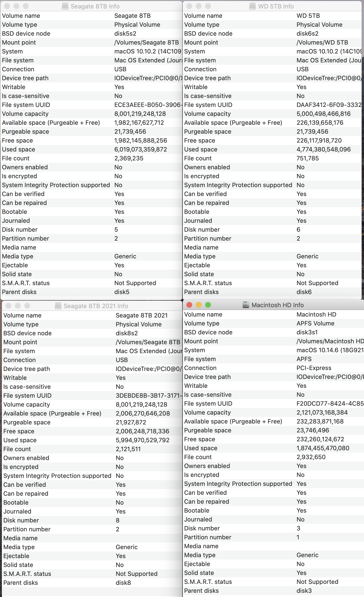The image size is (364, 597).
Task: Click the free space value 2,006,248,718,336
Action: pos(143,431)
